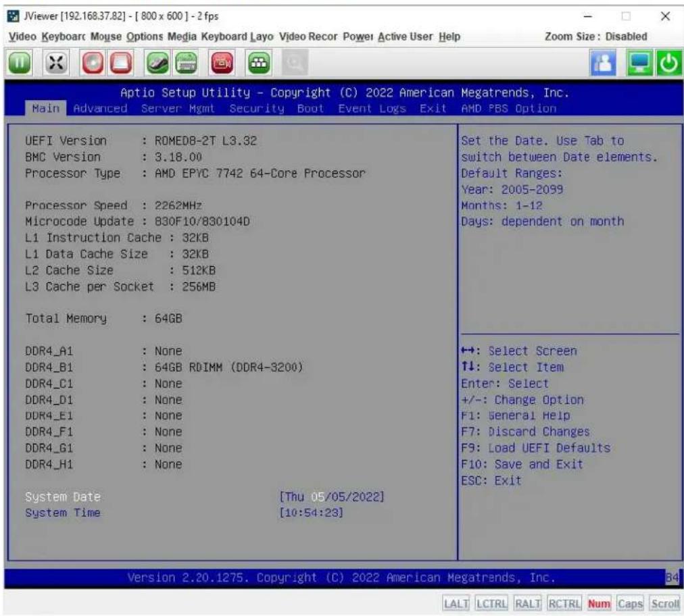Switch to the Server Mgmt tab
The width and height of the screenshot is (684, 616).
click(178, 109)
